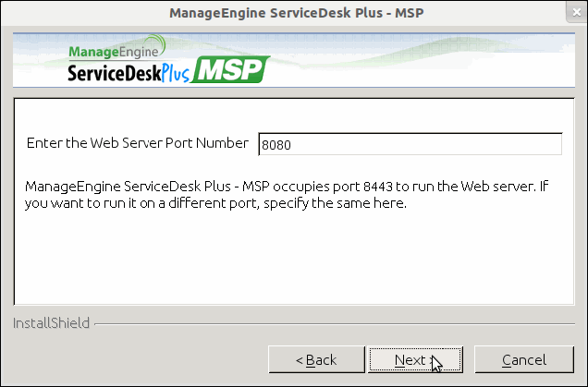
Task: Click the window title 'ManageEngine ServiceDesk Plus - MSP'
Action: tap(293, 14)
